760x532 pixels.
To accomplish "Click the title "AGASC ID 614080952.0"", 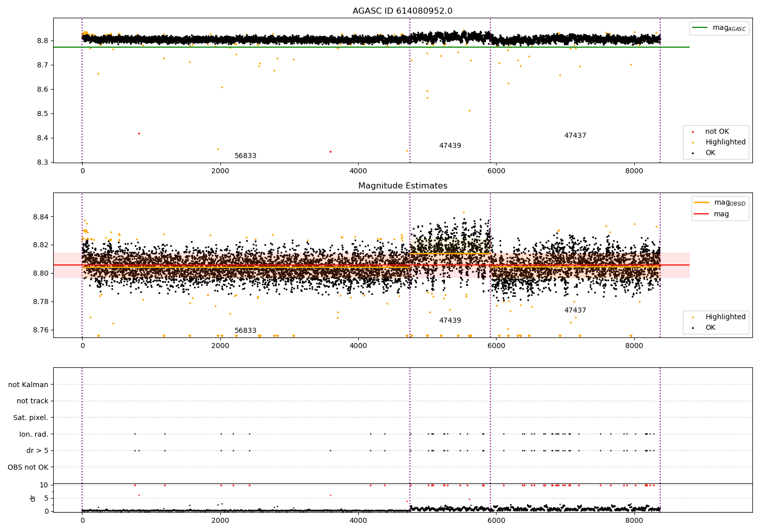I will point(402,11).
